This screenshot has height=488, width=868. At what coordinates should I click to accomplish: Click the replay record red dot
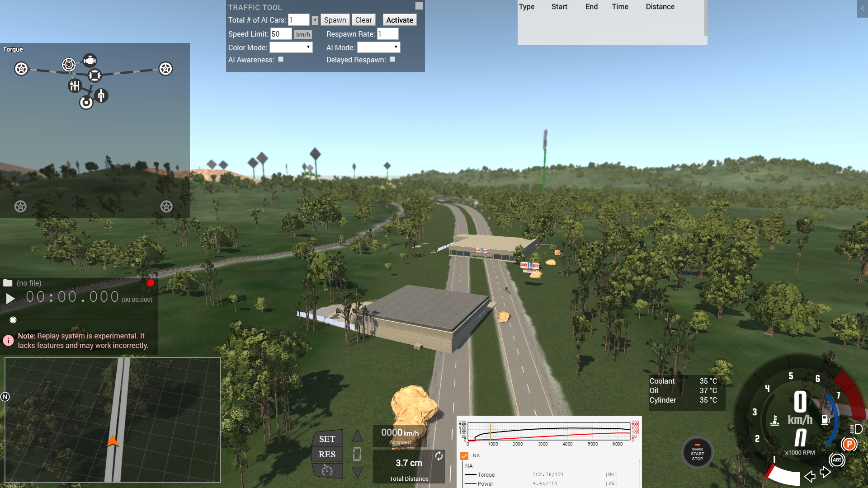click(151, 283)
